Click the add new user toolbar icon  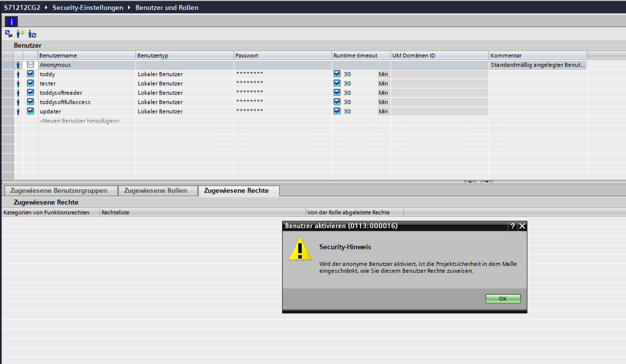coord(21,34)
